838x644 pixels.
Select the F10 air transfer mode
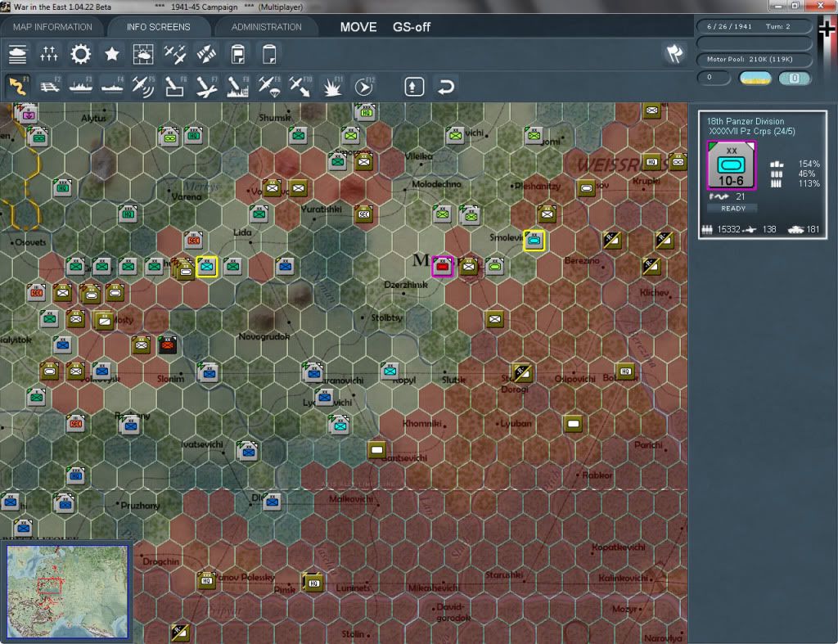pyautogui.click(x=300, y=87)
